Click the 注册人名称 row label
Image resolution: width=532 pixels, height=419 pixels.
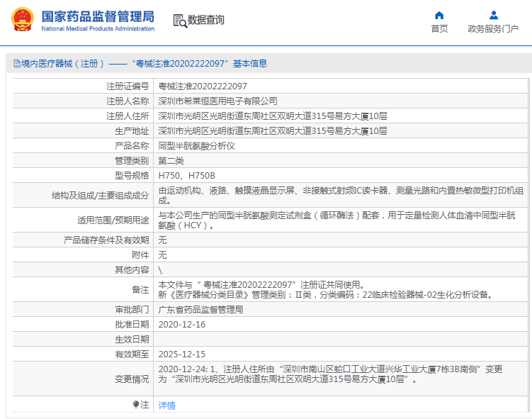128,101
